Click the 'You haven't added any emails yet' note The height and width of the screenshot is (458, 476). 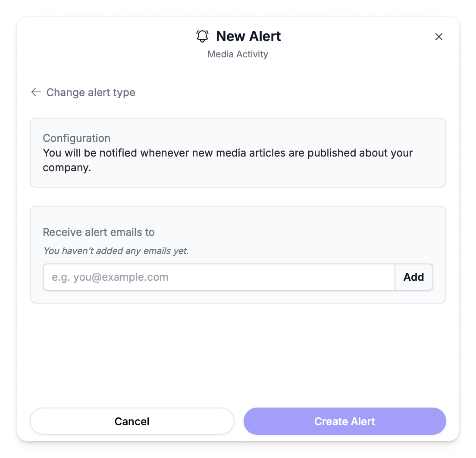point(116,251)
